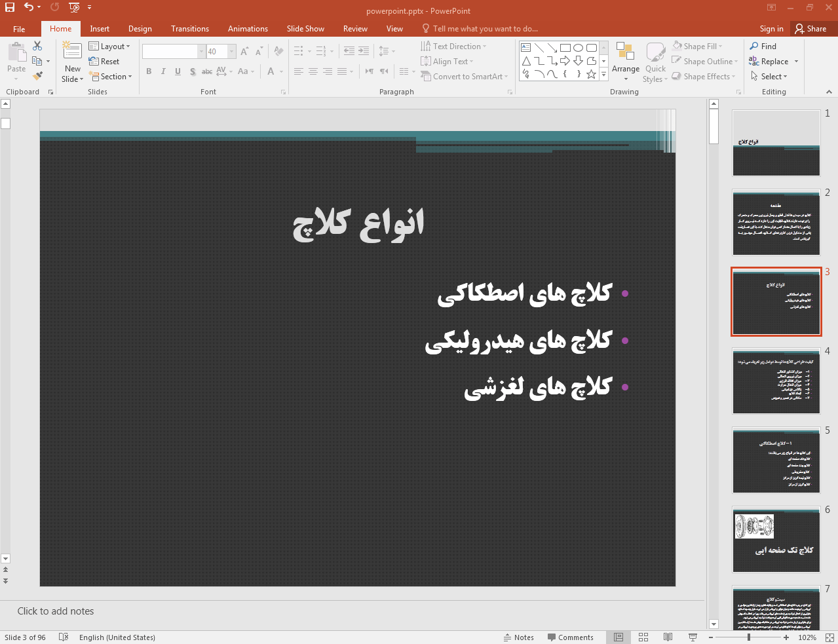The width and height of the screenshot is (838, 644).
Task: Click the Save icon in title bar
Action: pyautogui.click(x=10, y=7)
